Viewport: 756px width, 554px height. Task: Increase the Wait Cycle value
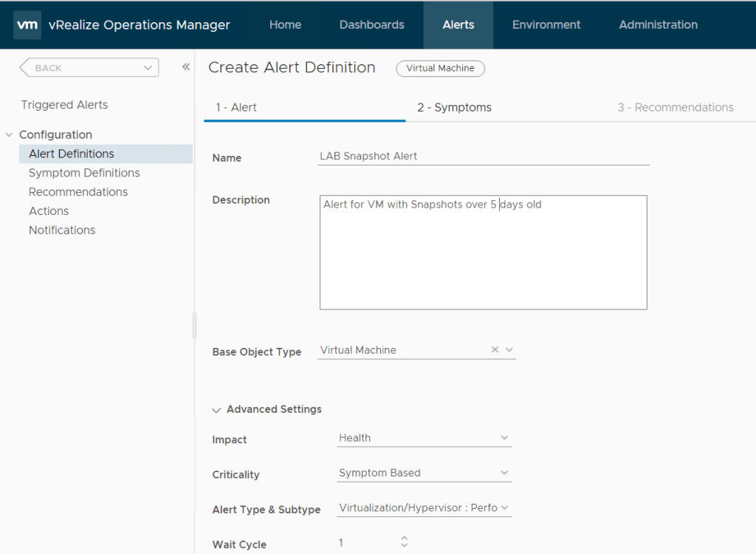(x=404, y=538)
